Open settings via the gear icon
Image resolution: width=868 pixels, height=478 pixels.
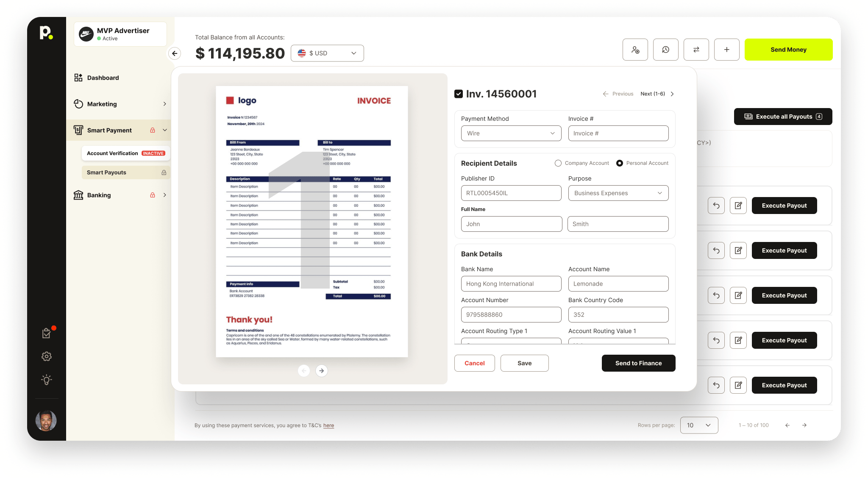47,356
